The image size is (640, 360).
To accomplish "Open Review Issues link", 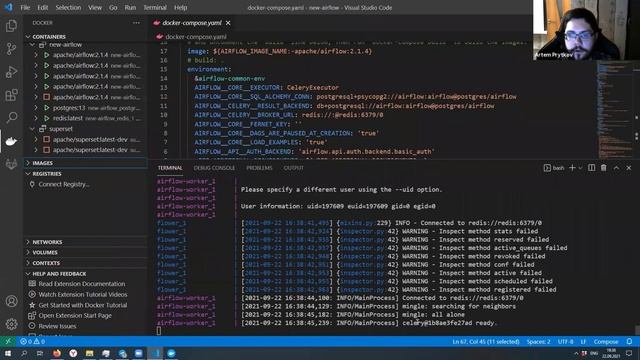I will tap(57, 326).
